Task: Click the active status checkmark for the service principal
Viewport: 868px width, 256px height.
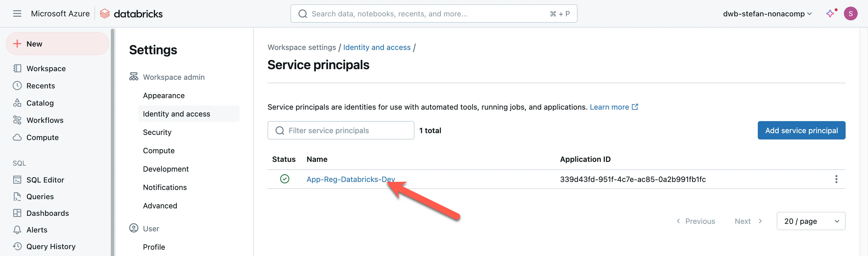Action: (284, 179)
